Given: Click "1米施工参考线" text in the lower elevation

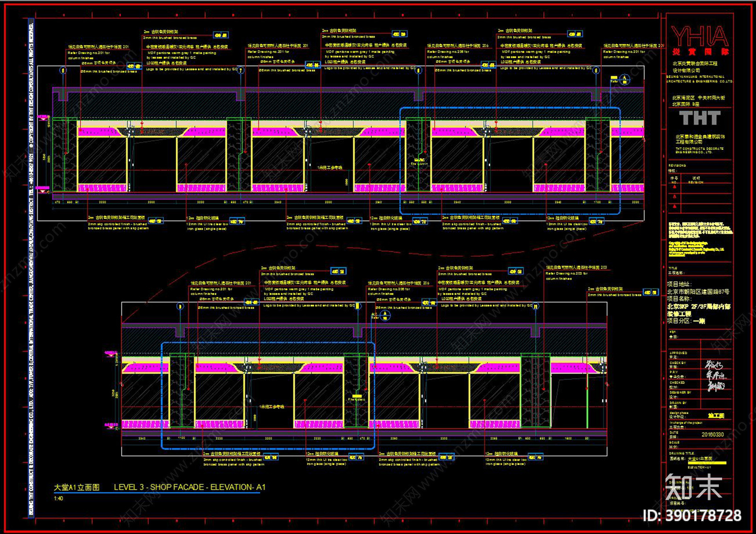Looking at the screenshot, I should coord(272,407).
